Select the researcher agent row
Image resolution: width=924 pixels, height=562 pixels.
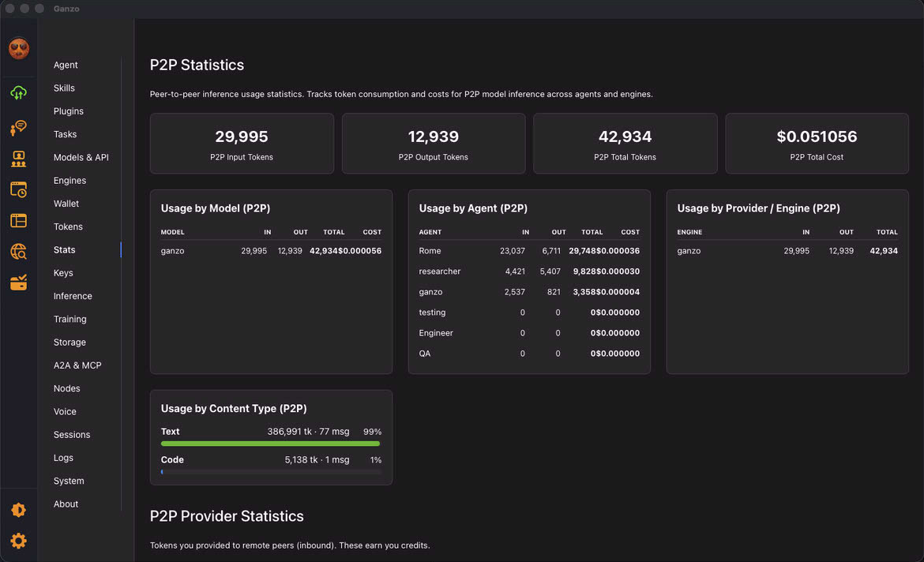coord(529,272)
